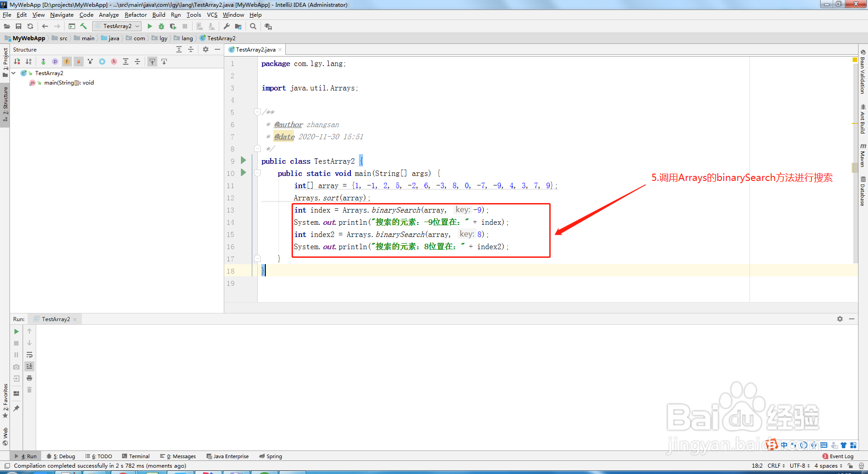Screen dimensions: 868x474
Task: Open the 4 spaces indent selector
Action: (828, 465)
